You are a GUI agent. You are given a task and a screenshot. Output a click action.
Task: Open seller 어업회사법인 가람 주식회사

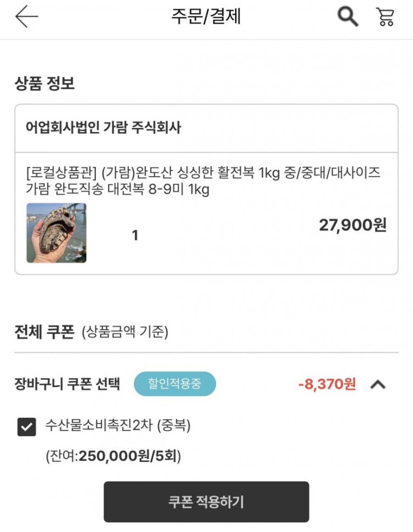103,128
